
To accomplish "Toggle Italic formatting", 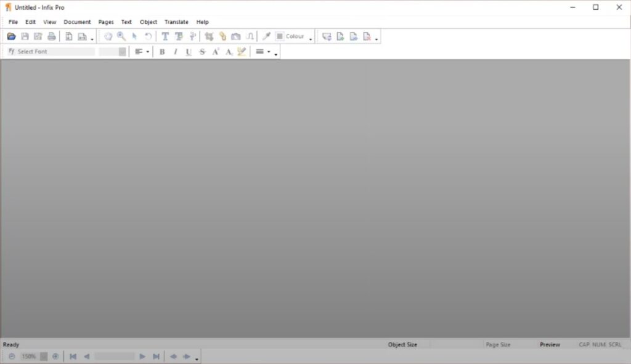I will (176, 52).
